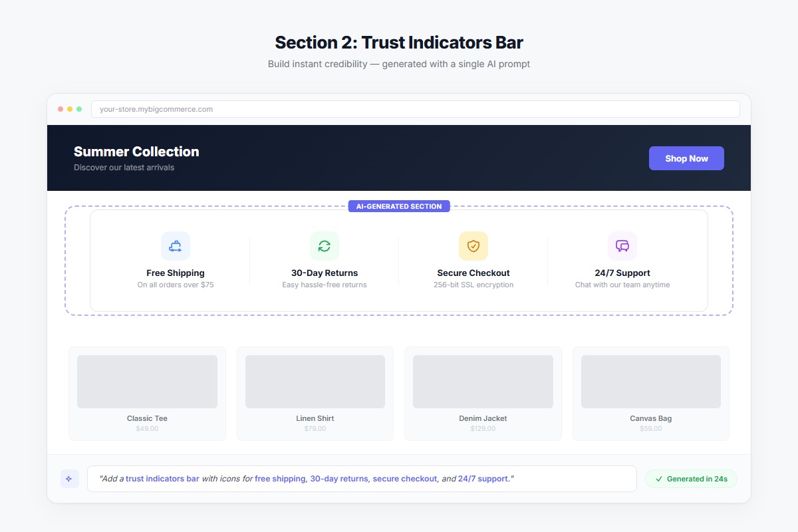Open the free shipping link in prompt

click(x=282, y=478)
